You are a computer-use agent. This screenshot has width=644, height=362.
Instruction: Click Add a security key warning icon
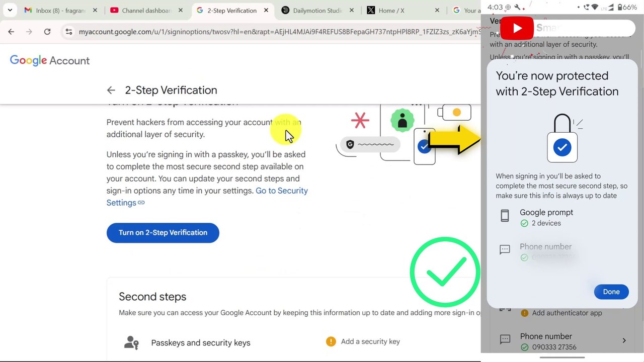click(331, 341)
